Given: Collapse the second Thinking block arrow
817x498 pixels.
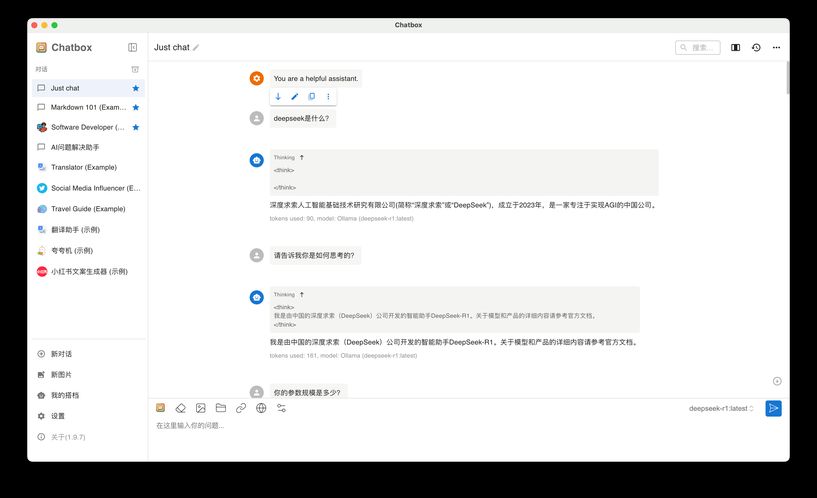Looking at the screenshot, I should click(x=302, y=294).
